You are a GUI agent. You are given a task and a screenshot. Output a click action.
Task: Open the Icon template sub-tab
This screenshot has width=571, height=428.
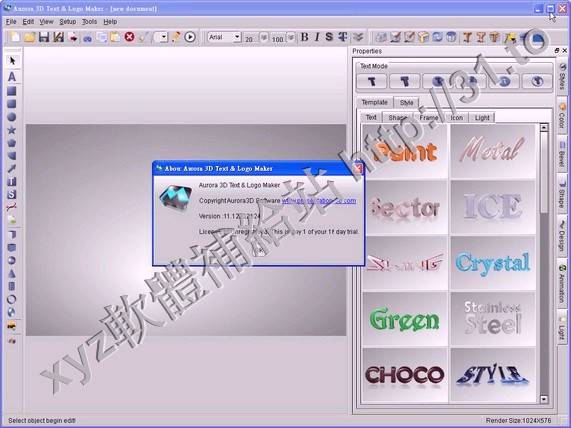coord(456,118)
